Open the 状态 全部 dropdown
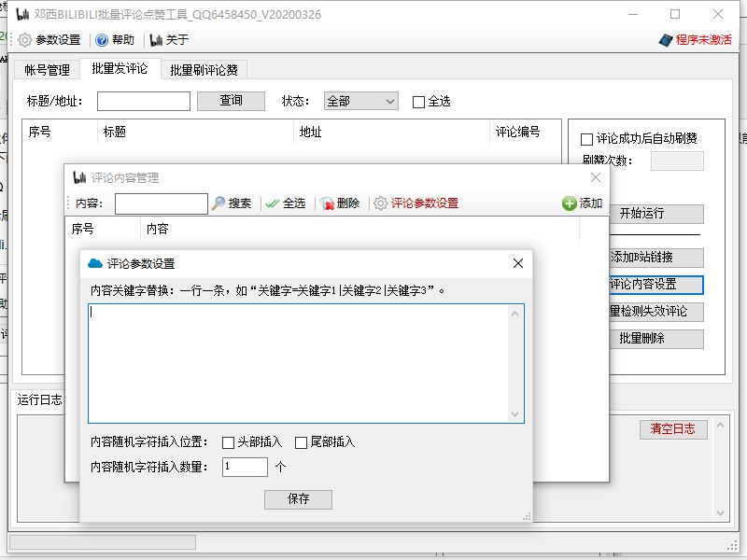Screen dimensions: 747x560 (x=361, y=101)
